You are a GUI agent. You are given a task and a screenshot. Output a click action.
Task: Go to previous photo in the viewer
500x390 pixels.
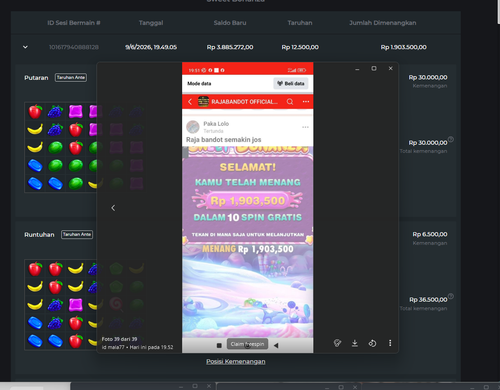tap(113, 208)
